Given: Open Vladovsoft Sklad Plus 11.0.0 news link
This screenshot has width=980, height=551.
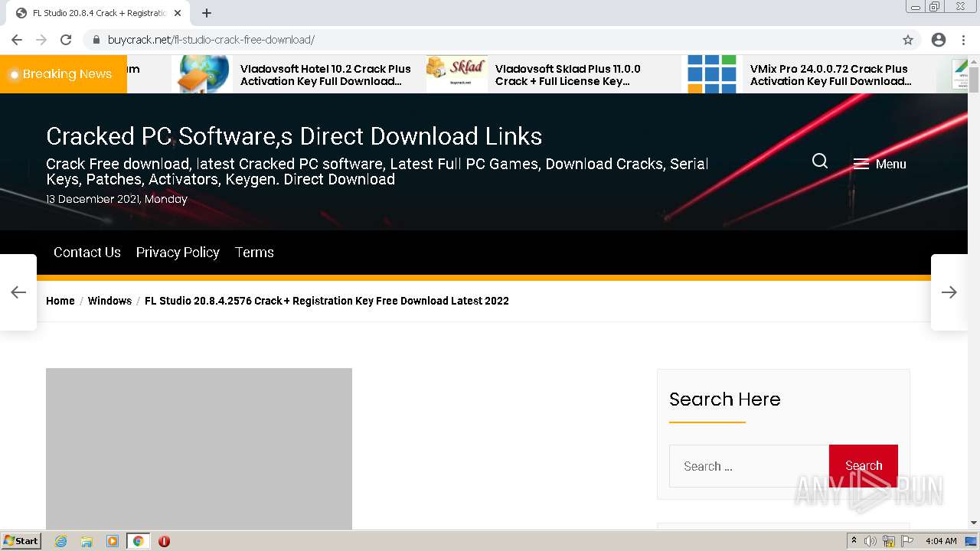Looking at the screenshot, I should [568, 75].
